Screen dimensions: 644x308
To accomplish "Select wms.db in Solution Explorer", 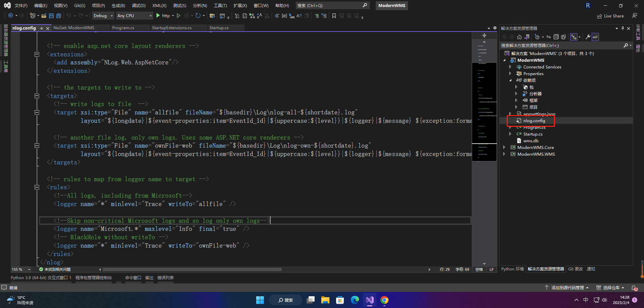I will [531, 141].
